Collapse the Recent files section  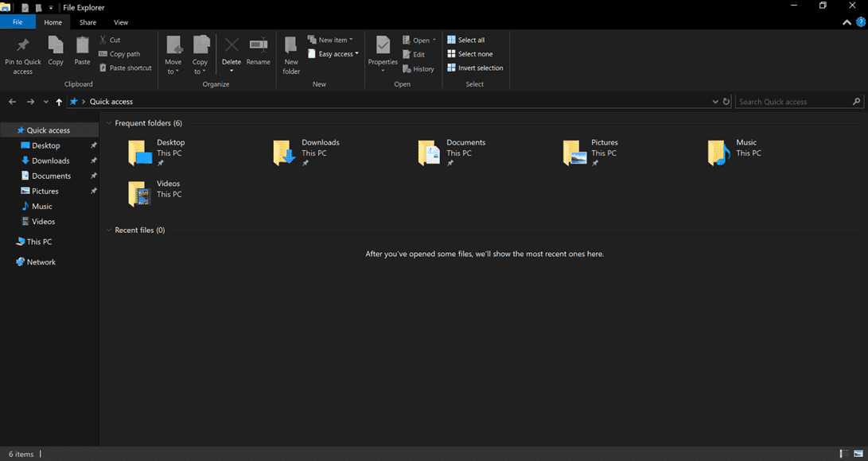108,230
